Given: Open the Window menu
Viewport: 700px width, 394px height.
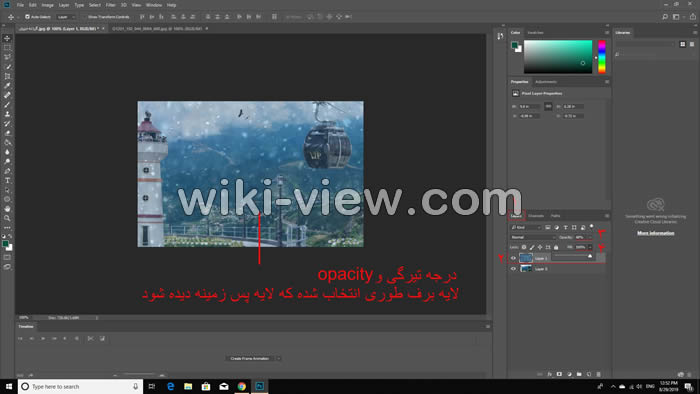Looking at the screenshot, I should (154, 5).
